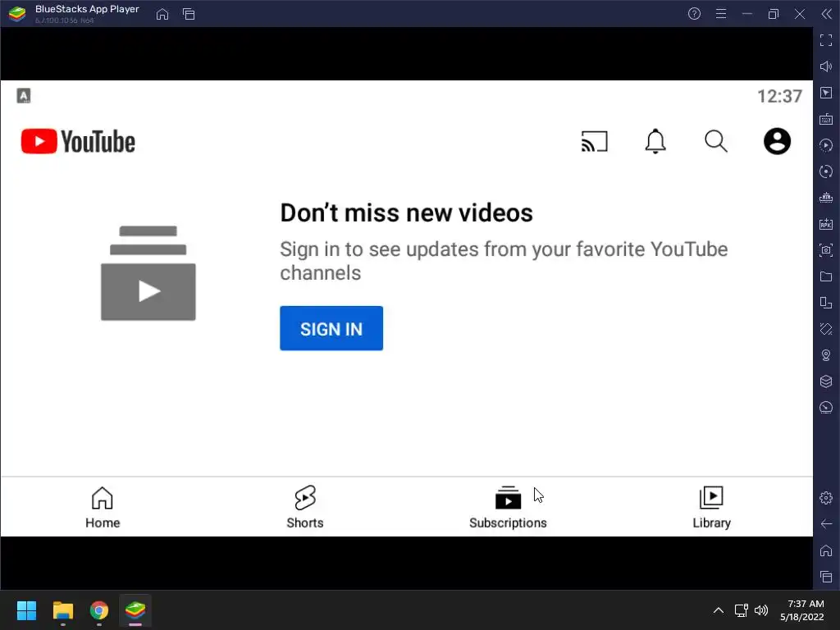Viewport: 840px width, 630px height.
Task: Click the memory trim icon
Action: click(826, 198)
